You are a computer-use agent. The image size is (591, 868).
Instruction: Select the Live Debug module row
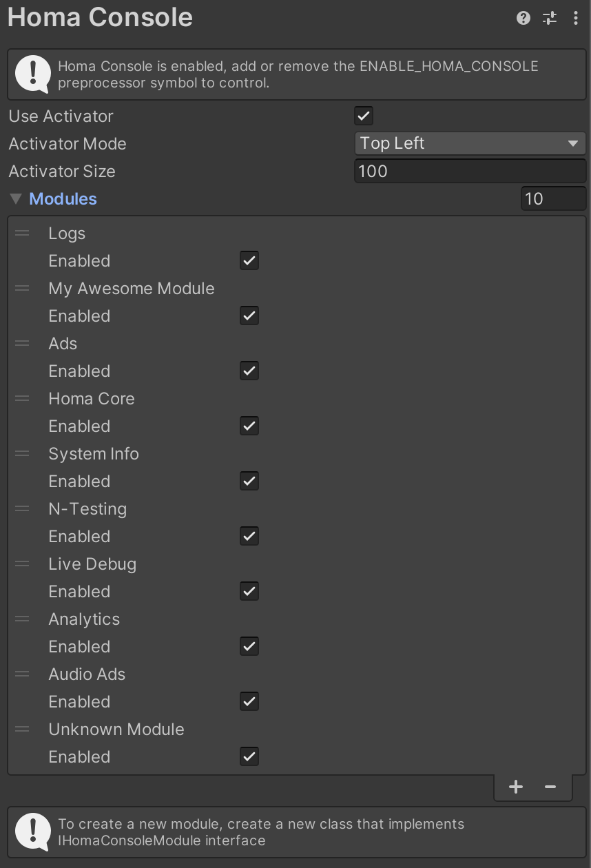pyautogui.click(x=297, y=564)
